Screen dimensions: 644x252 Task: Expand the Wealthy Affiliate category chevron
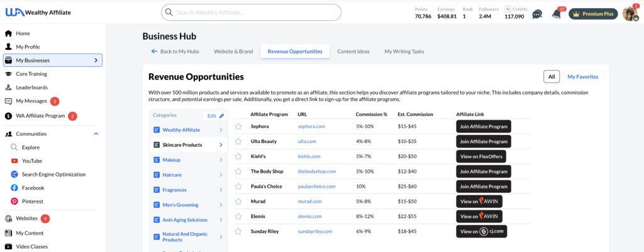tap(221, 130)
